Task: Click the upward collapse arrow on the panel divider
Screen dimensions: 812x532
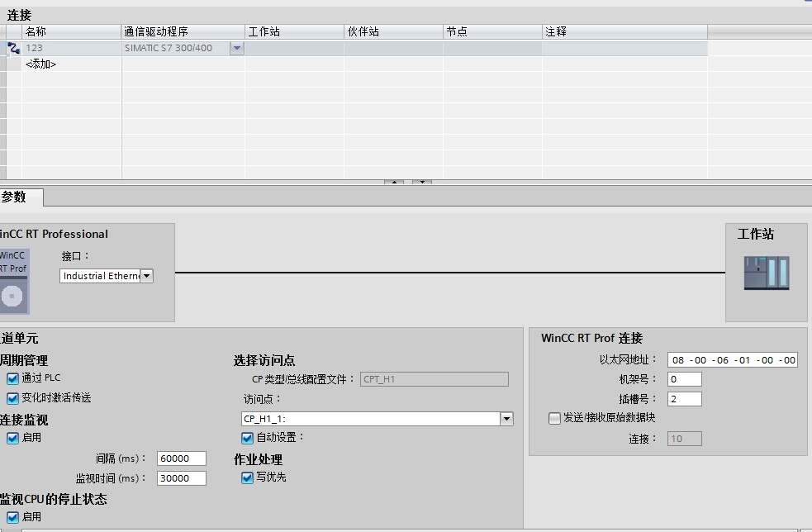Action: [394, 183]
